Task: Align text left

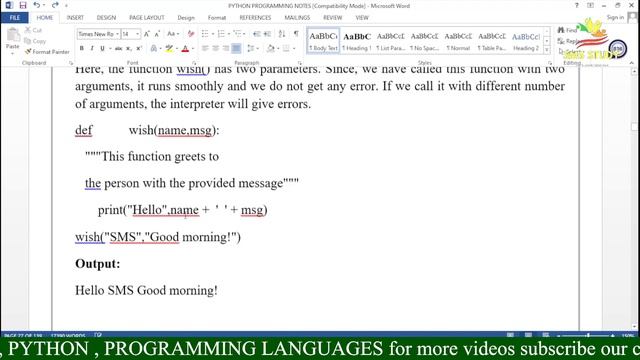Action: pos(205,49)
